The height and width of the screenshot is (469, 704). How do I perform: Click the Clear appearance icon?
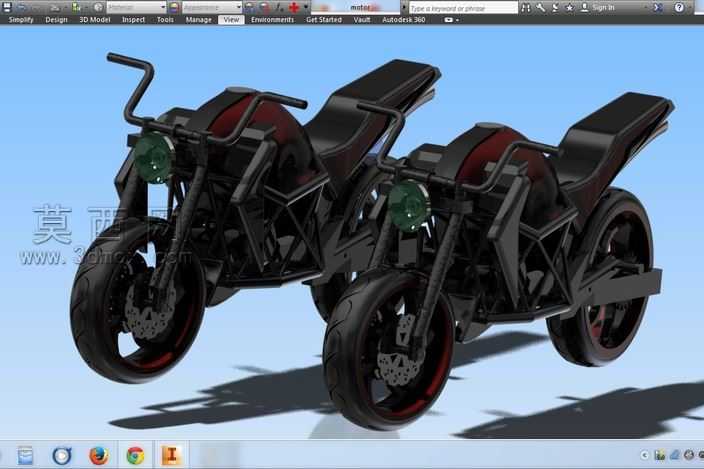(265, 7)
